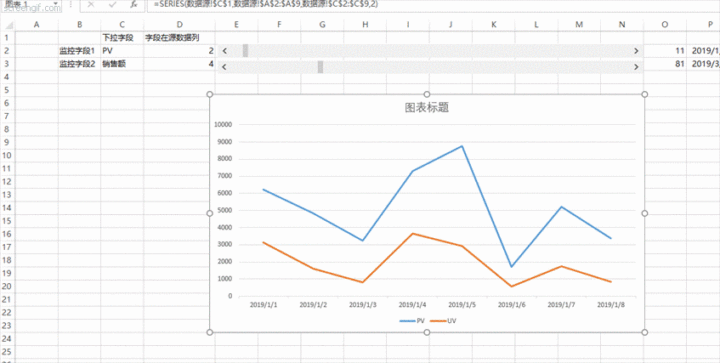Select cell D1 header 字段在源数据列
This screenshot has height=363, width=720.
coord(179,38)
